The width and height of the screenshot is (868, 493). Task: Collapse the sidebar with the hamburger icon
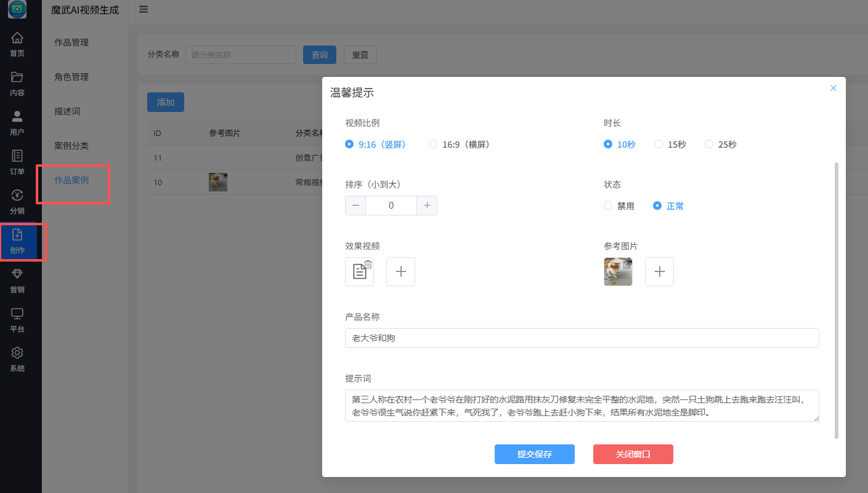[x=144, y=9]
